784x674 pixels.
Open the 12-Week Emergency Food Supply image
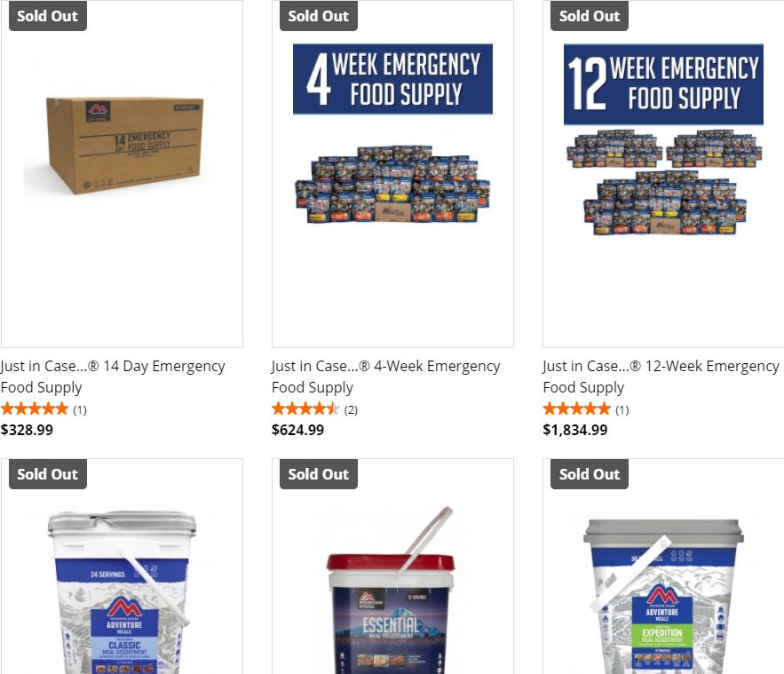[663, 173]
